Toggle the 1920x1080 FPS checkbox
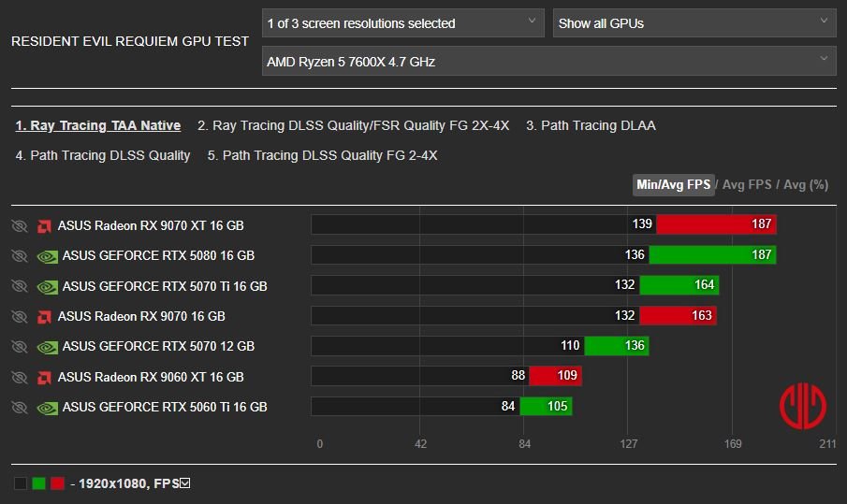 [x=185, y=482]
